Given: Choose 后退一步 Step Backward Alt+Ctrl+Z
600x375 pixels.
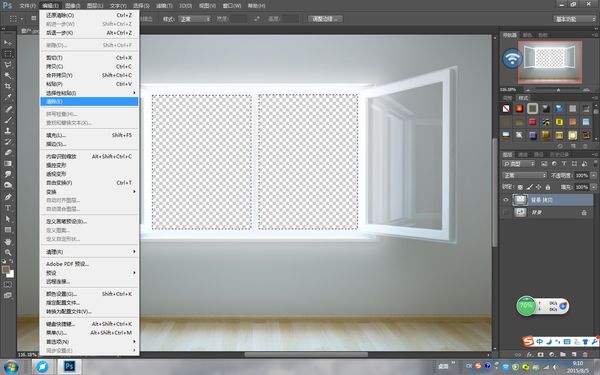Looking at the screenshot, I should 89,33.
